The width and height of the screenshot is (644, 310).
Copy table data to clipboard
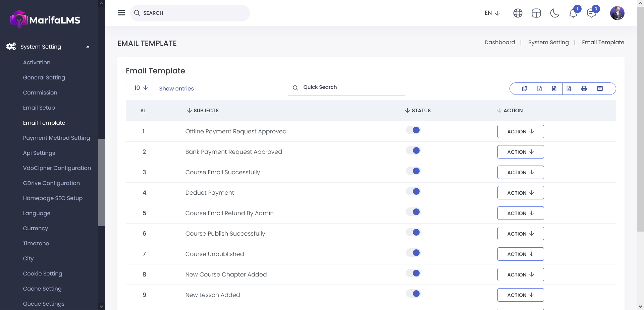coord(525,88)
